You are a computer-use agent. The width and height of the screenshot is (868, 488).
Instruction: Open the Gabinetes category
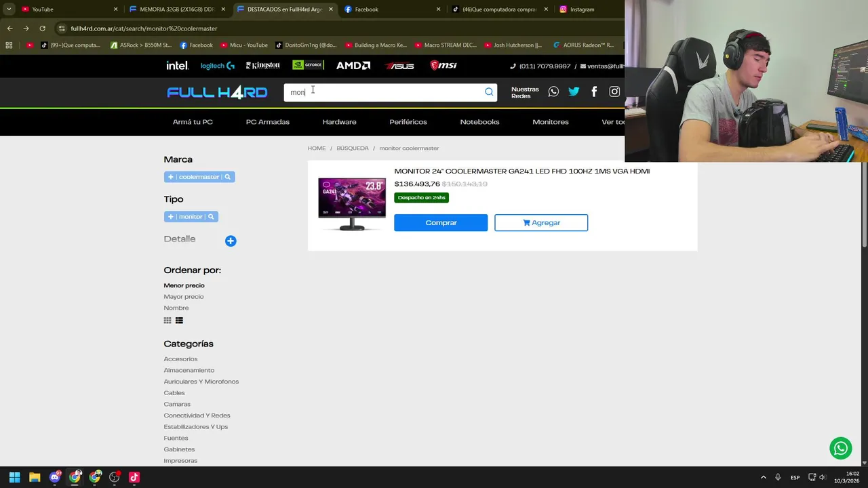tap(179, 449)
